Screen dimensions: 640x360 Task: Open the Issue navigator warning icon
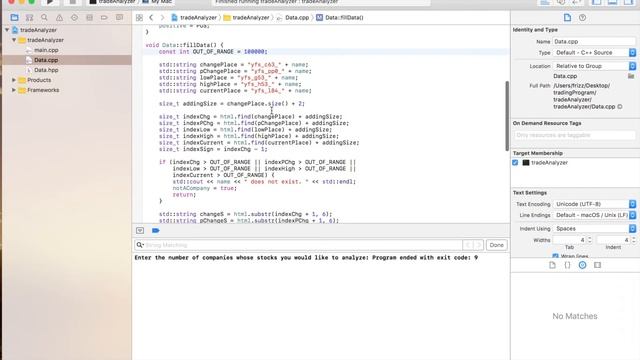point(59,18)
